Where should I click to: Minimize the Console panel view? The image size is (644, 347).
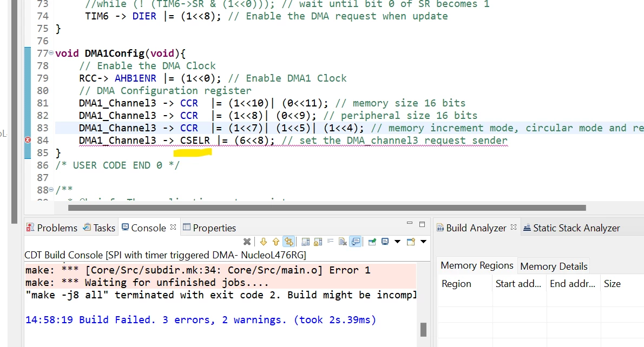click(x=410, y=223)
